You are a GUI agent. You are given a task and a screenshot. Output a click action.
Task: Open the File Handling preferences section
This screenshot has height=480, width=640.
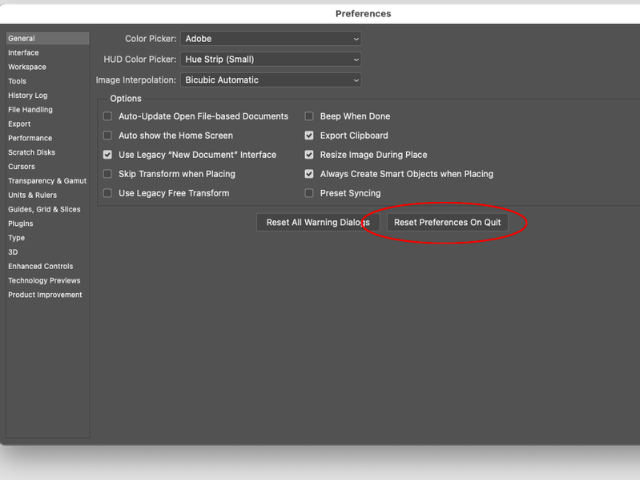coord(30,110)
